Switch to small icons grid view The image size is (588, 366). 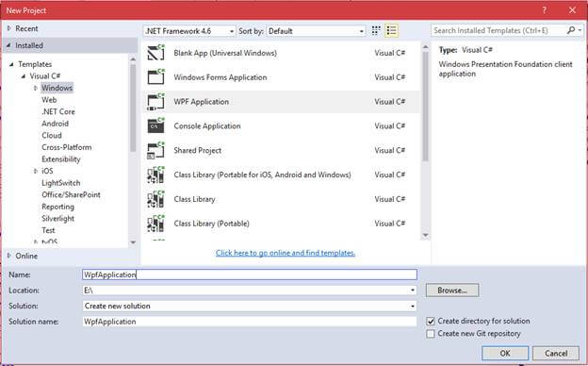click(376, 31)
